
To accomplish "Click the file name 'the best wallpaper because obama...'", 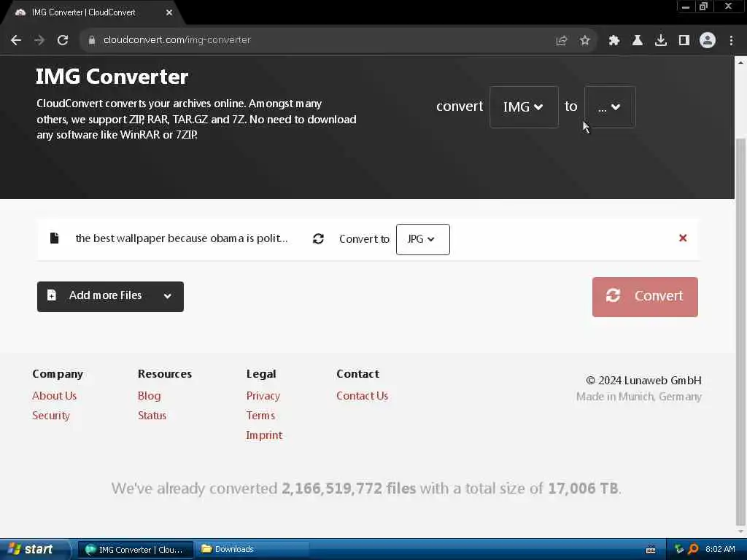I will [182, 238].
